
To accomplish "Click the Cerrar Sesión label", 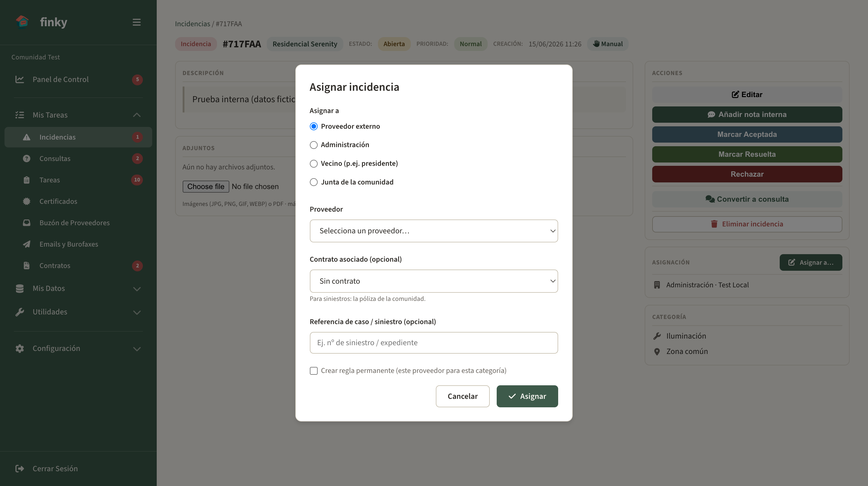I will click(55, 469).
